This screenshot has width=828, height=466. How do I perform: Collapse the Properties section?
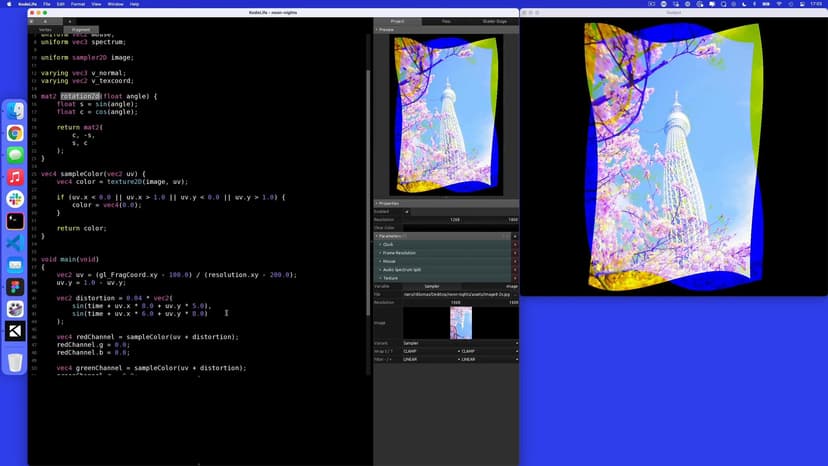pos(377,203)
